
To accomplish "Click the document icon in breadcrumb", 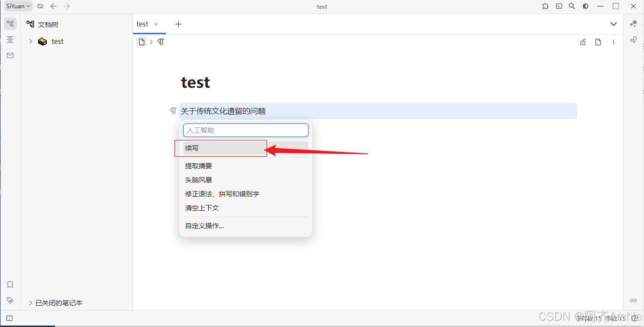I will point(142,42).
